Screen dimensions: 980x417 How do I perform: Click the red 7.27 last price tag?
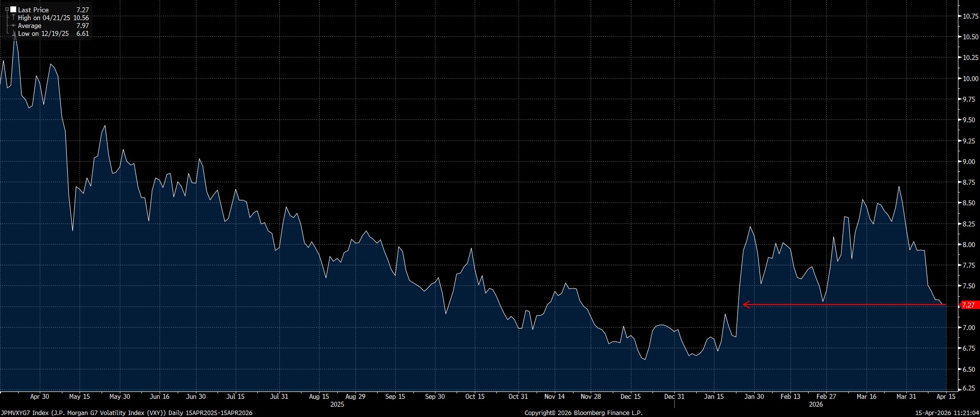(x=968, y=305)
